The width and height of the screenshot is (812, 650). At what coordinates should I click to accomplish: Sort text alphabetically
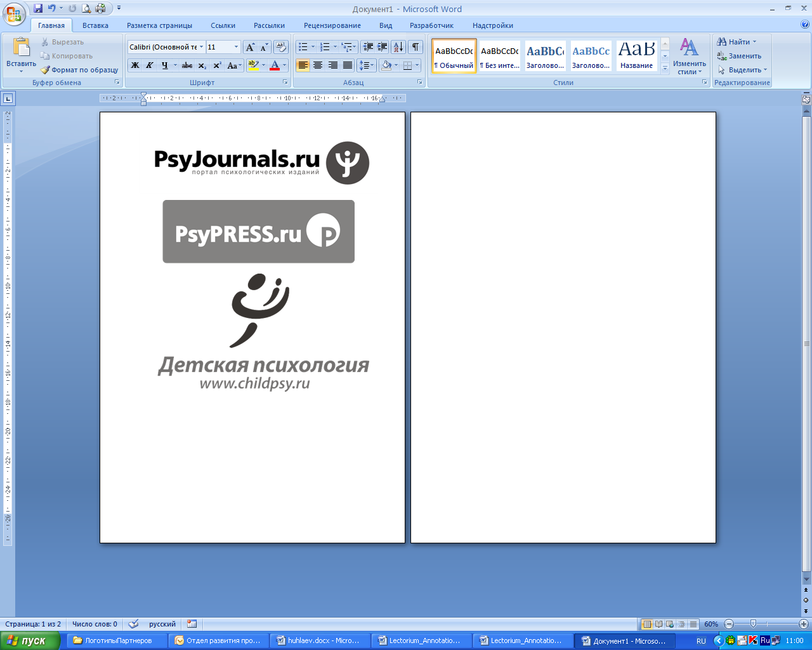(x=398, y=47)
